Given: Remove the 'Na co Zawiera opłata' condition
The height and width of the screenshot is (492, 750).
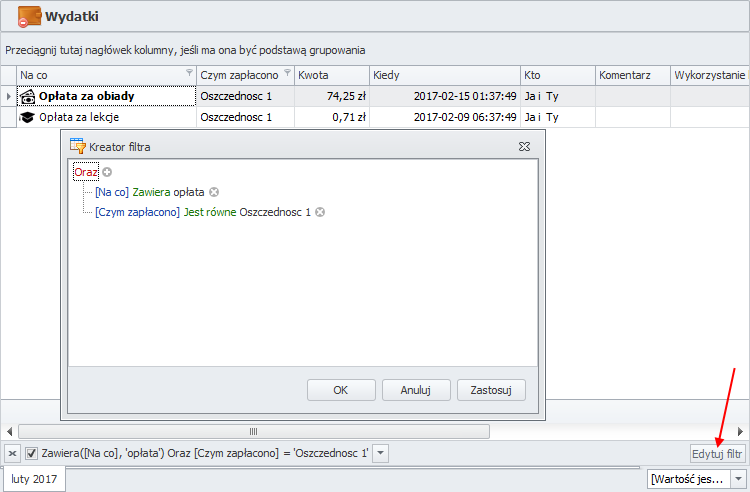Looking at the screenshot, I should tap(214, 192).
